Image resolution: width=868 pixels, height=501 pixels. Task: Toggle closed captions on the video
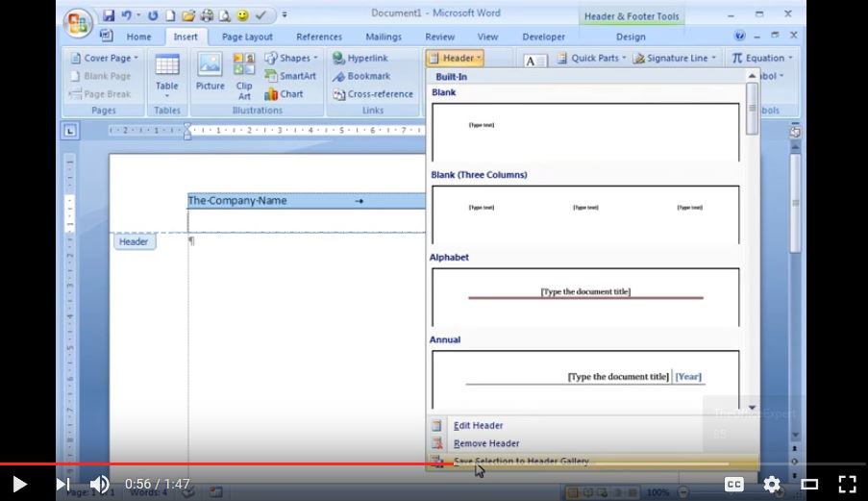pyautogui.click(x=734, y=485)
